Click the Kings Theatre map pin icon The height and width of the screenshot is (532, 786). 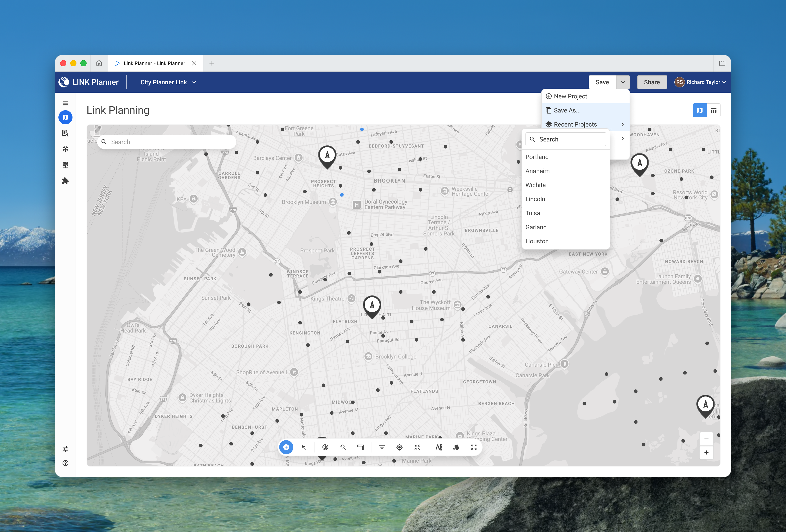tap(351, 298)
